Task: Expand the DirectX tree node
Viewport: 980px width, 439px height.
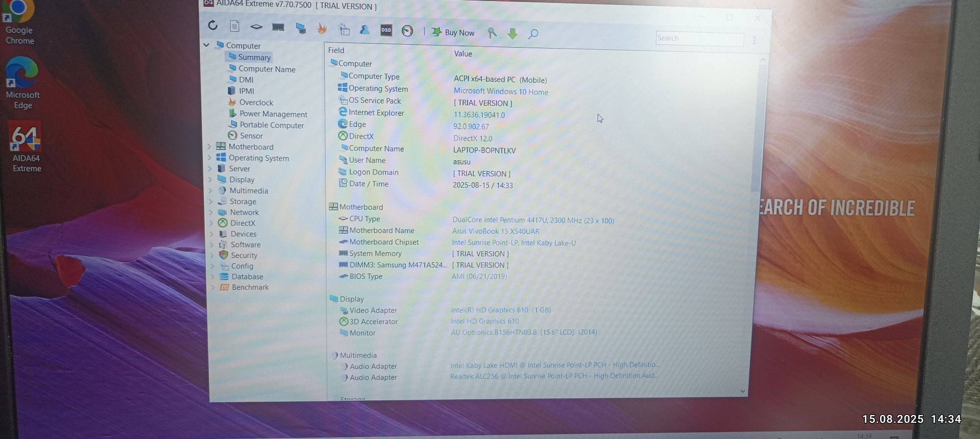Action: pos(212,223)
